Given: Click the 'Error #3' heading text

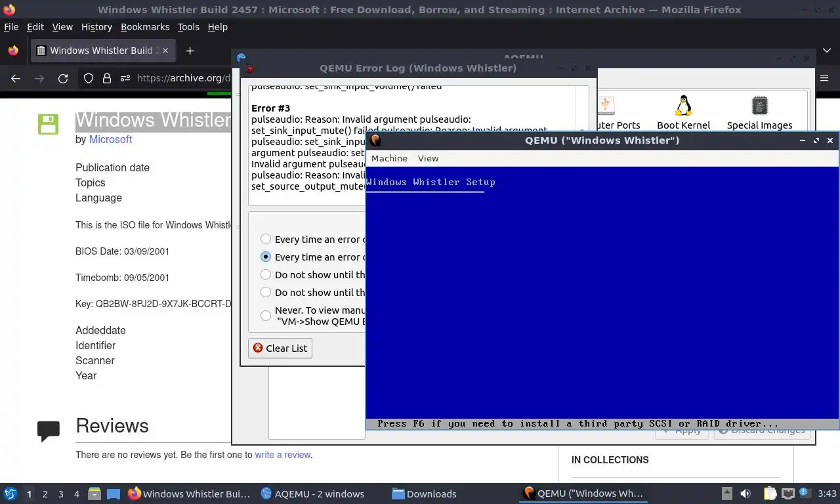Looking at the screenshot, I should (270, 108).
